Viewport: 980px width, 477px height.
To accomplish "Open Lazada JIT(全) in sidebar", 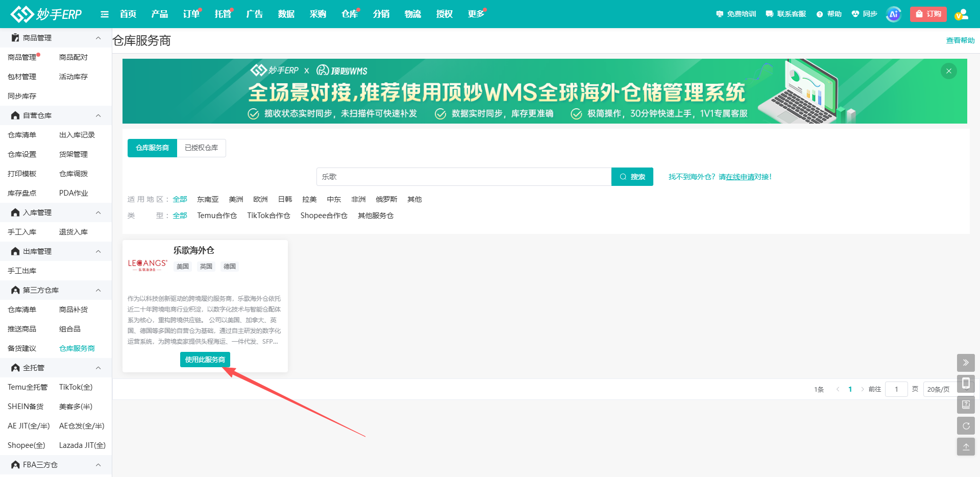I will 82,445.
